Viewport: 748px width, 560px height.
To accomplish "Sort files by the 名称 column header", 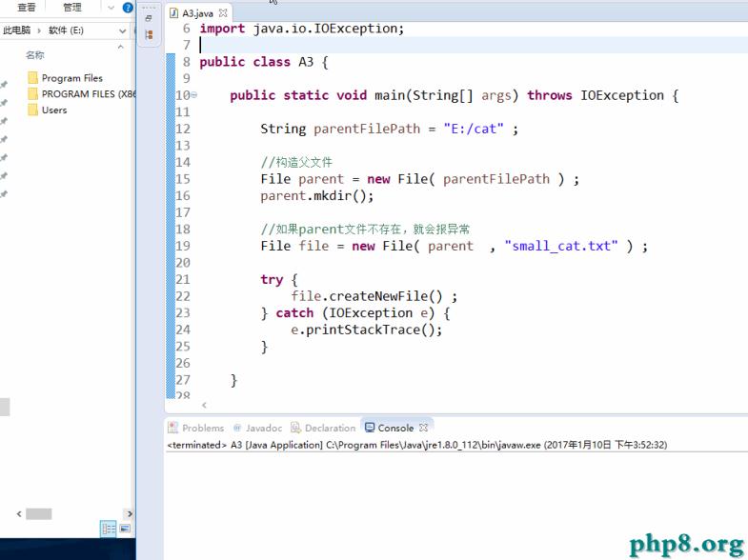I will [35, 55].
